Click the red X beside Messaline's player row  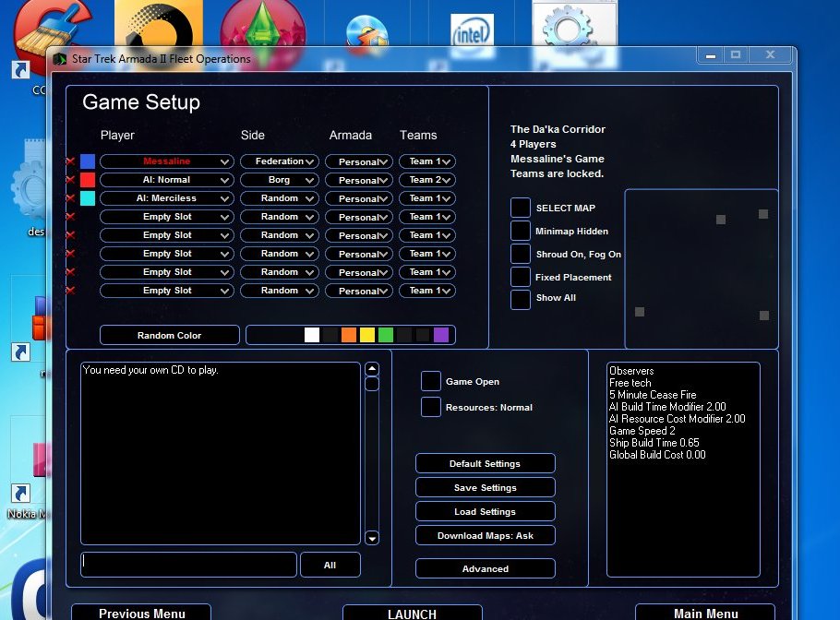coord(70,161)
